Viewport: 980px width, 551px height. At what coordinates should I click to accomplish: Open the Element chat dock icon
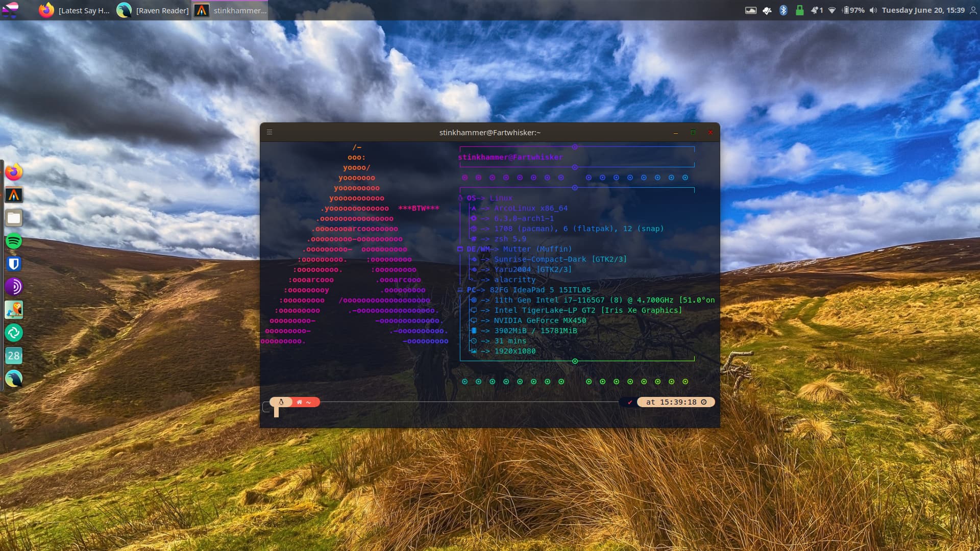pyautogui.click(x=14, y=333)
